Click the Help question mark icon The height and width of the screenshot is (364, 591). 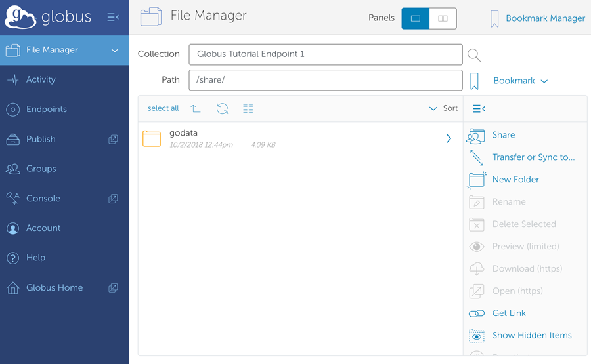tap(13, 258)
